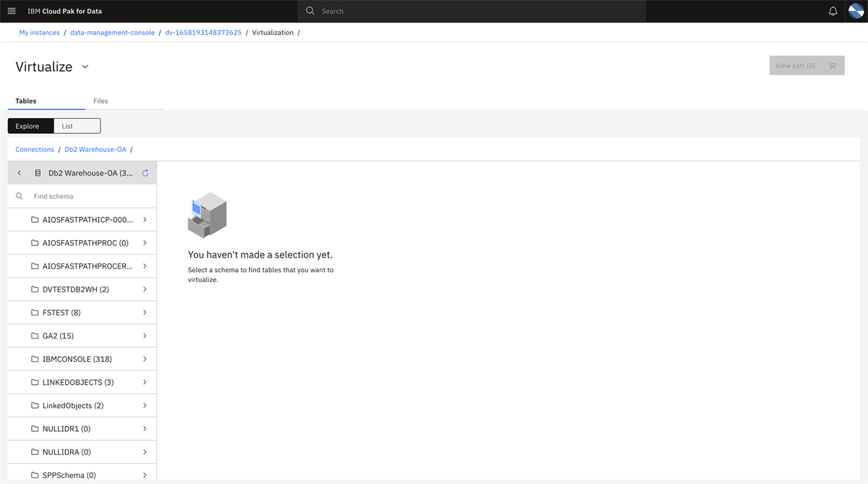
Task: Select the Tables tab
Action: pos(25,101)
